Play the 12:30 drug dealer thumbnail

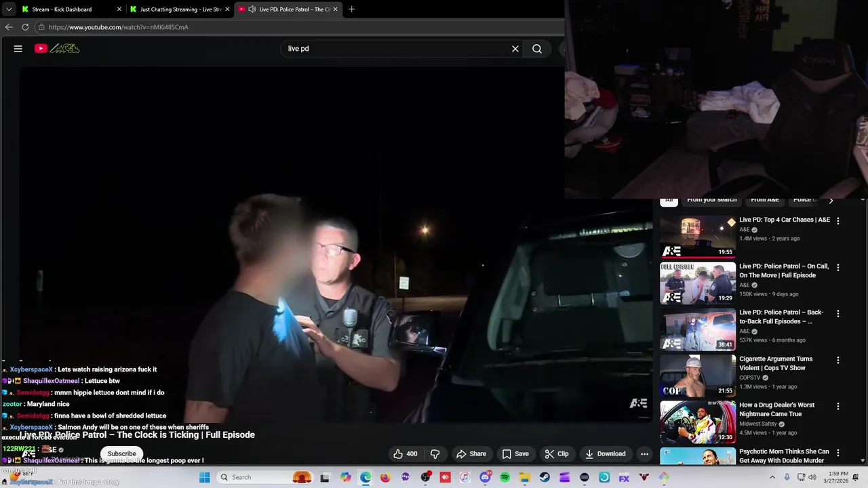click(698, 422)
